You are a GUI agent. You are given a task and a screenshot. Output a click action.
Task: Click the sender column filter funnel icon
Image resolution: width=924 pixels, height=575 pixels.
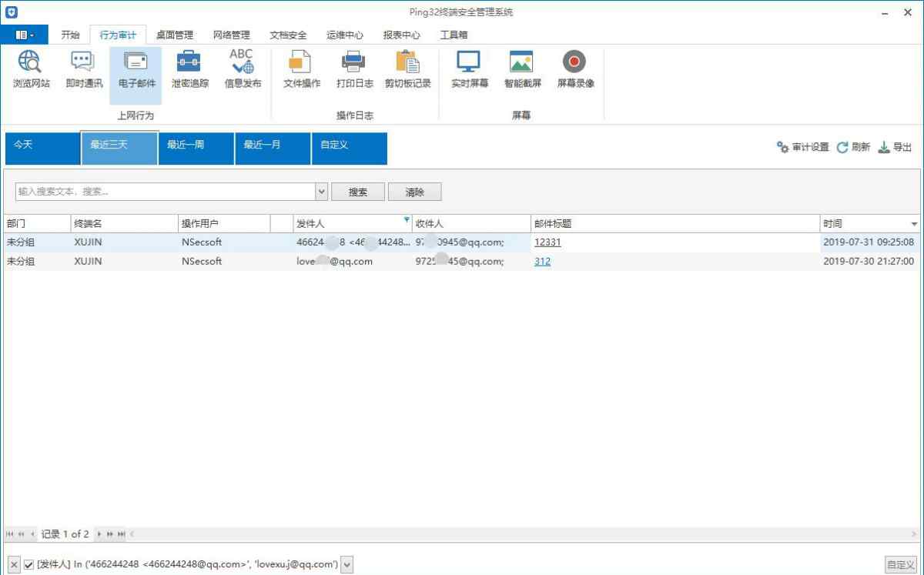tap(407, 219)
